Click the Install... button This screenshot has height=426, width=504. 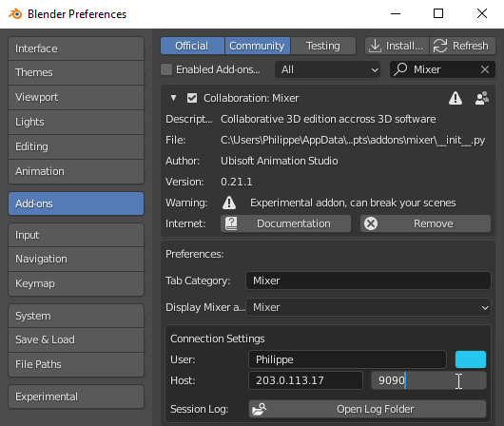pos(397,46)
